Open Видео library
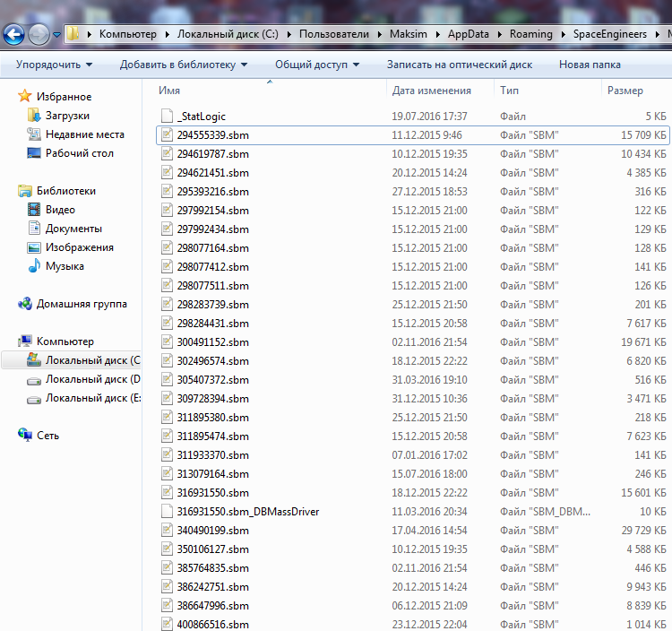The image size is (672, 631). 60,210
